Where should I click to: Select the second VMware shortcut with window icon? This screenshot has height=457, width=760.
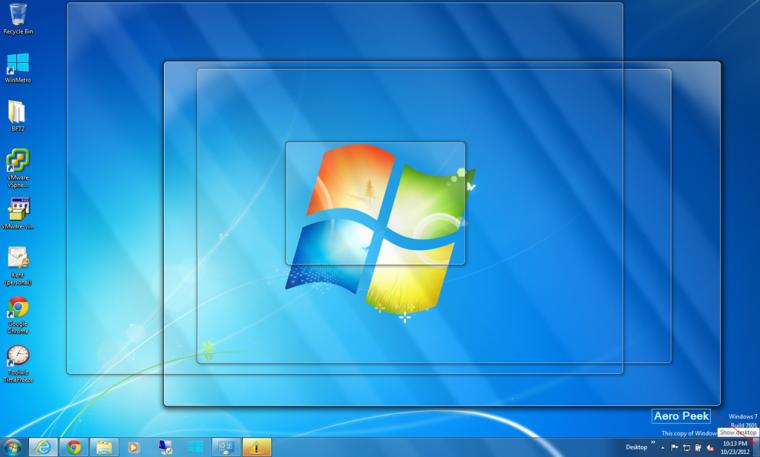18,214
